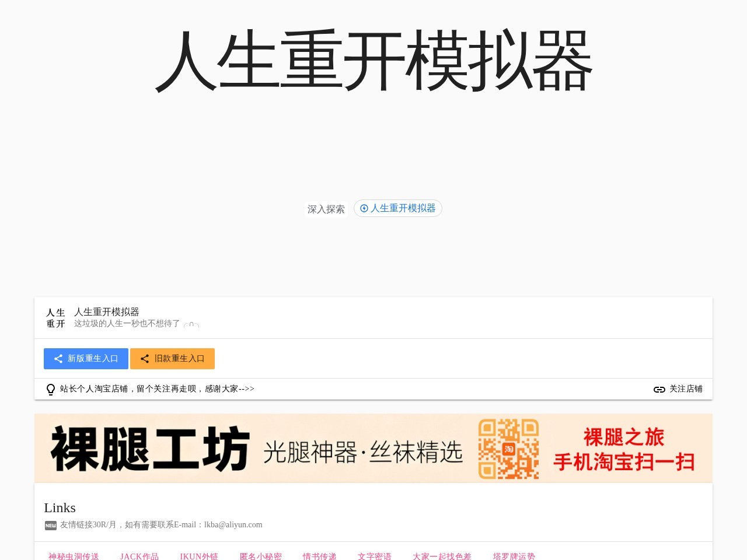Open 新版重生入口
Screen dimensions: 747x560
click(x=86, y=359)
